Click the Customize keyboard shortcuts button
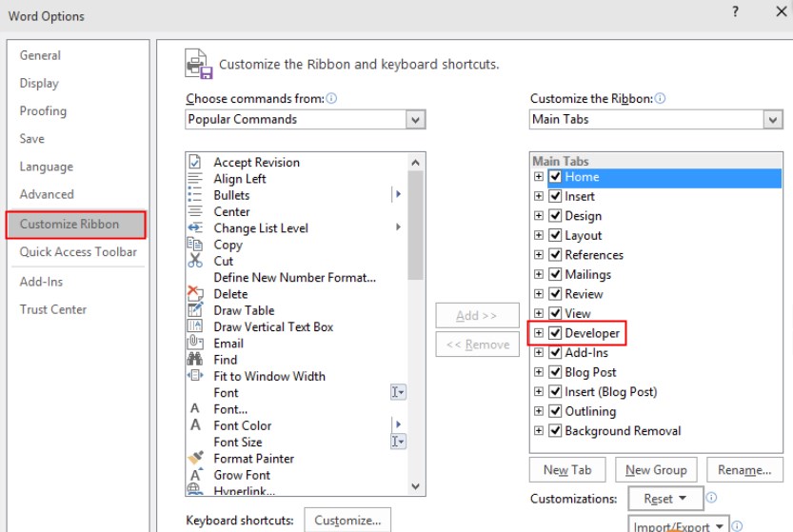793x532 pixels. [347, 521]
